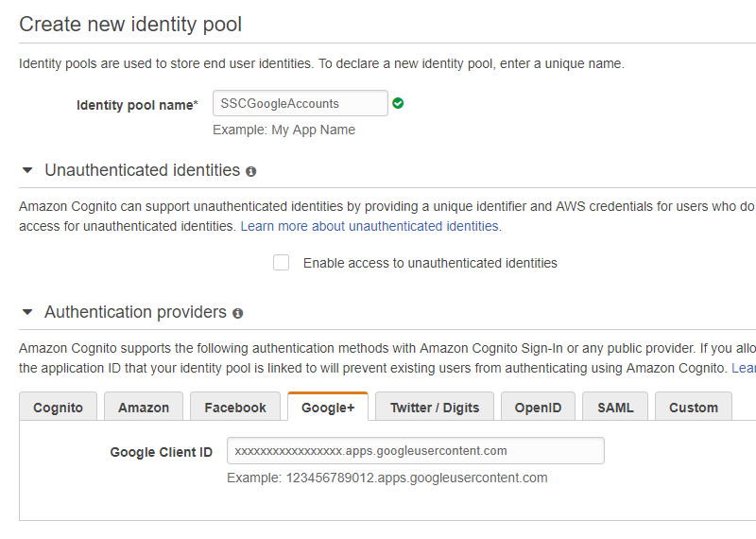Open the Twitter / Digits tab
Screen dimensions: 756x539
click(435, 407)
